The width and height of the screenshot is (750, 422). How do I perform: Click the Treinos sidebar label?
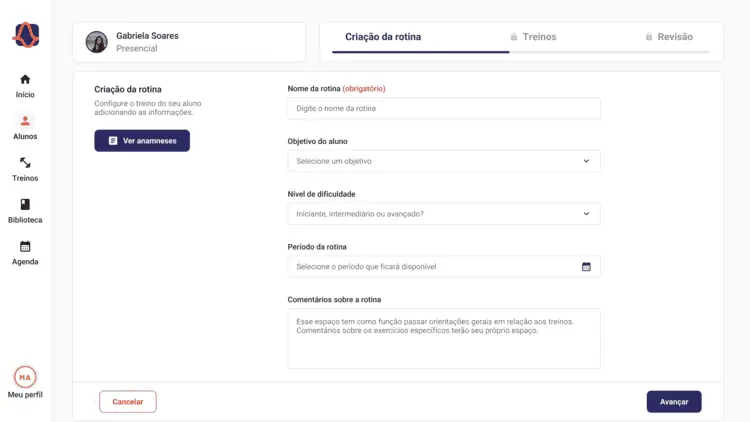point(25,178)
